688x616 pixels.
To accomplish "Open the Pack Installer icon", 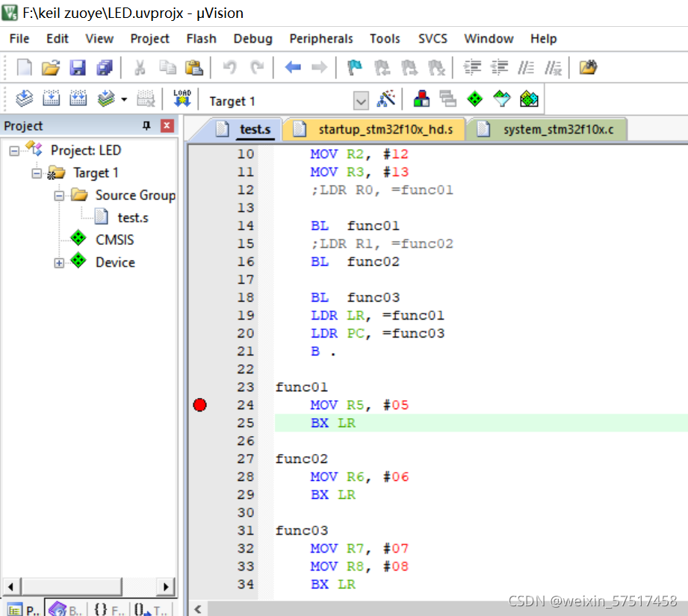I will point(529,99).
